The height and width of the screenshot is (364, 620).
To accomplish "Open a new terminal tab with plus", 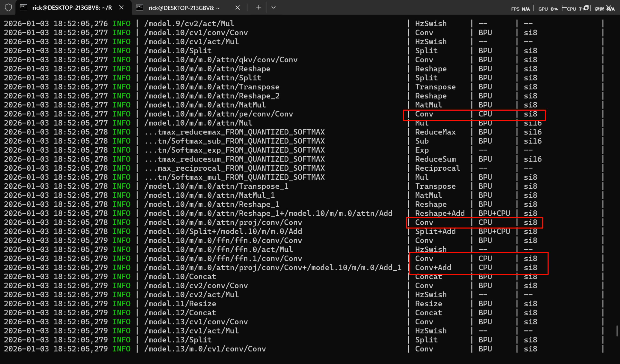I will [259, 8].
